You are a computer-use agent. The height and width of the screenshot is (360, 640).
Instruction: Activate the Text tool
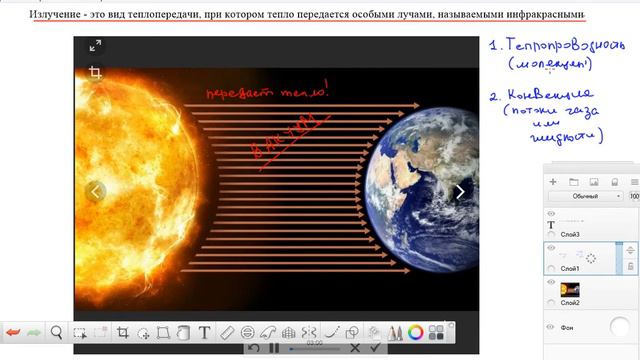pyautogui.click(x=204, y=333)
